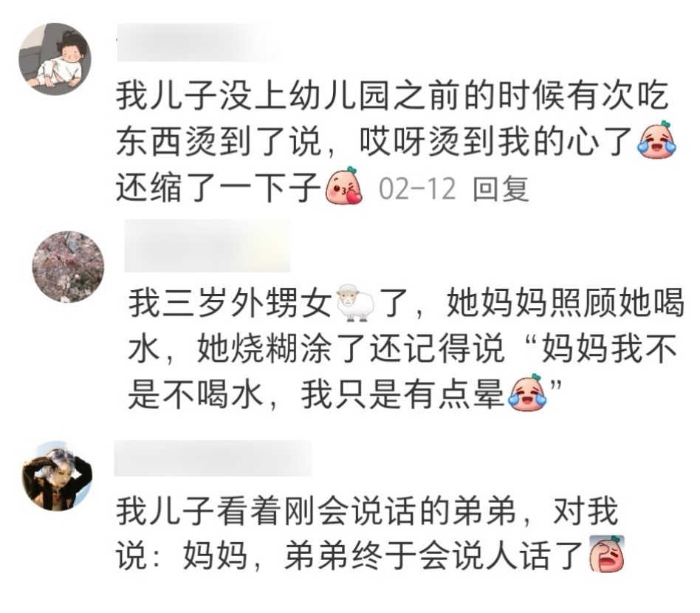Select the line 我儿子没上幼儿园之前的时候有次吃
The image size is (700, 613).
(392, 95)
